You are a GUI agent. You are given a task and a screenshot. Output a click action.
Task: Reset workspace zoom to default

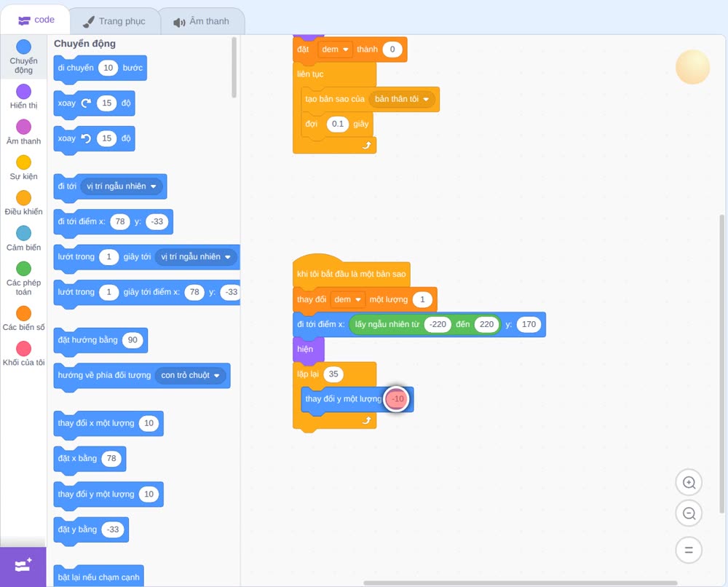click(x=689, y=550)
